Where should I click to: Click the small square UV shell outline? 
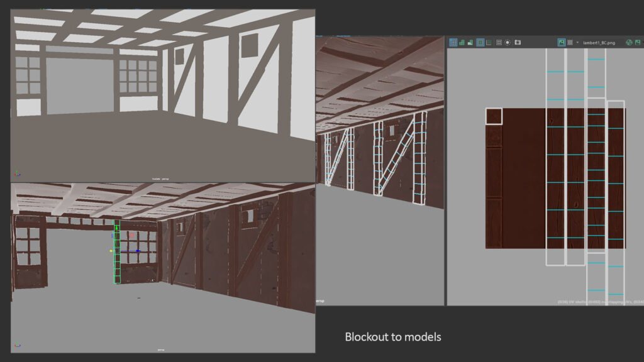pyautogui.click(x=494, y=116)
